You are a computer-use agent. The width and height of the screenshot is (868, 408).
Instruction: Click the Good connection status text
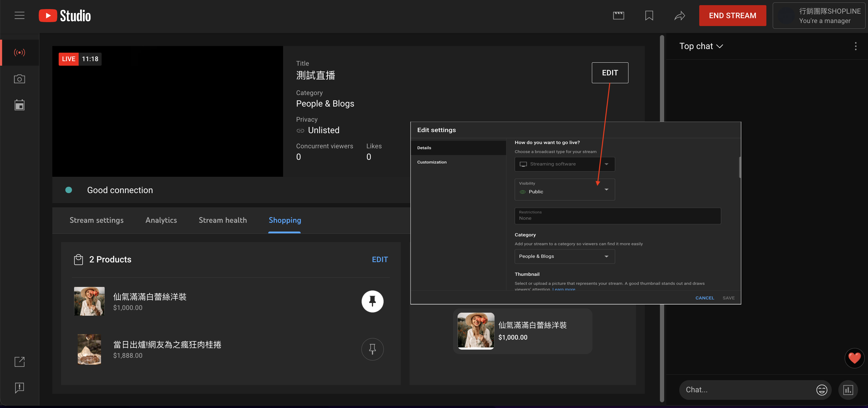120,190
